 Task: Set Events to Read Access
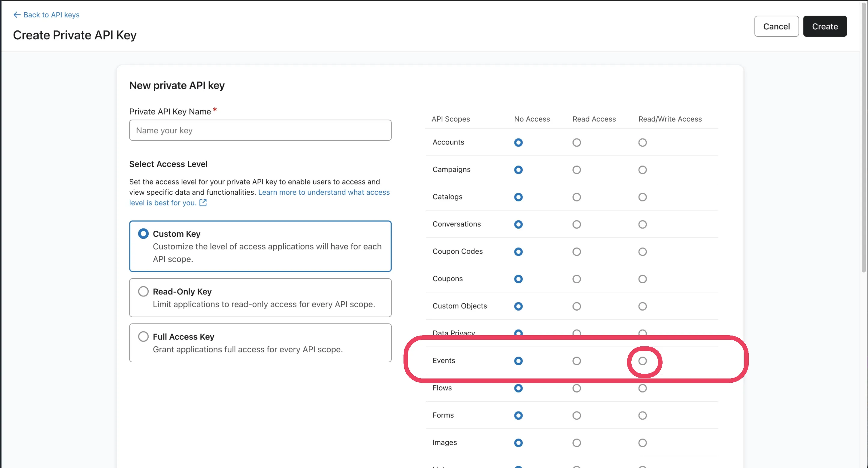[x=577, y=361]
